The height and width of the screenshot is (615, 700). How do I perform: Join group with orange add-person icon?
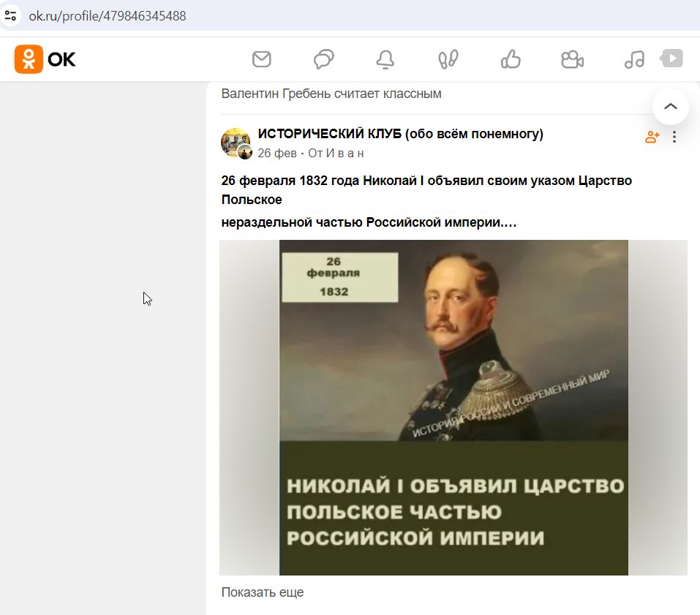coord(652,137)
